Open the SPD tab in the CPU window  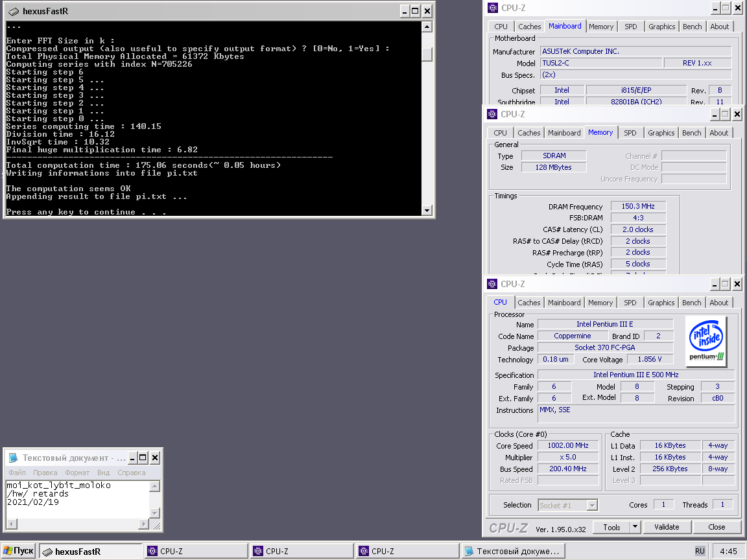630,303
